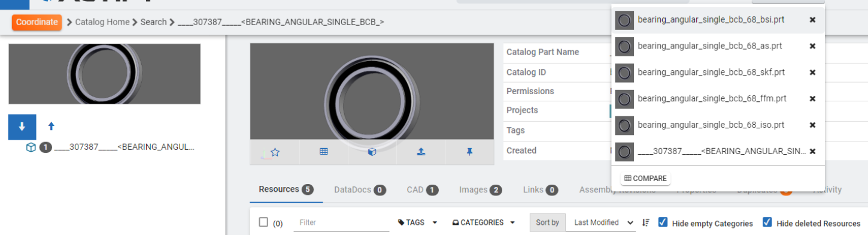
Task: Select bearing_angular_single_bcb_68_ffm.prt in compare list
Action: [x=712, y=99]
